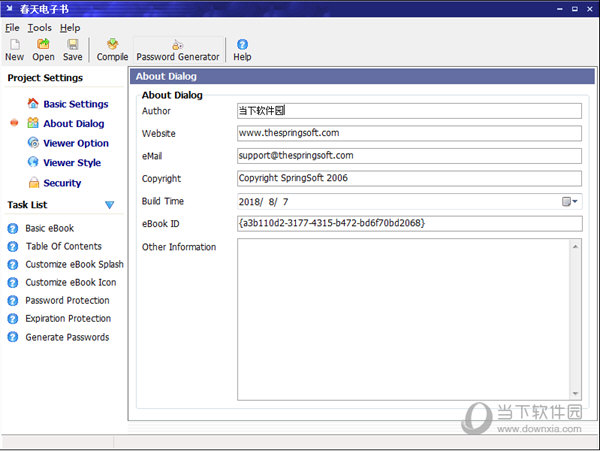Click the Compile toolbar icon
The image size is (600, 451).
(112, 44)
